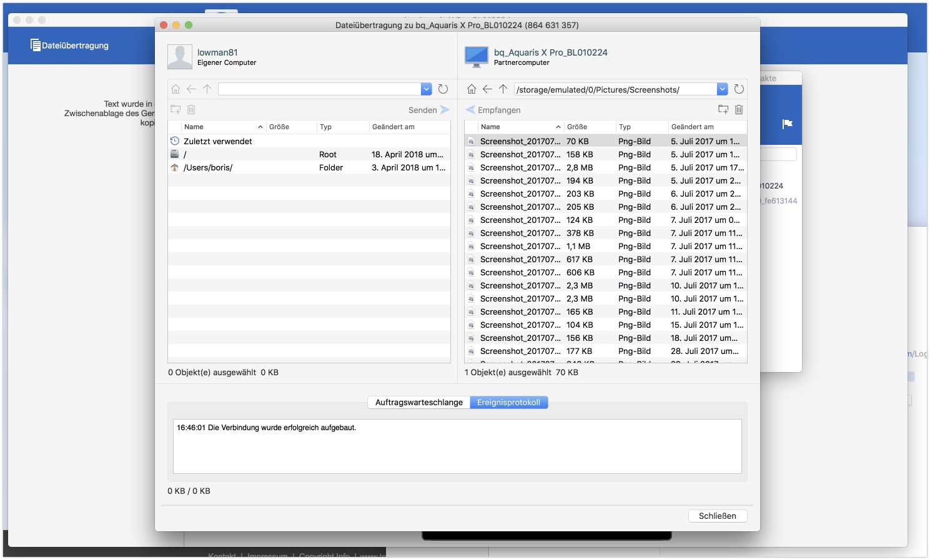This screenshot has height=560, width=930.
Task: Click the Empfangen button
Action: (493, 110)
